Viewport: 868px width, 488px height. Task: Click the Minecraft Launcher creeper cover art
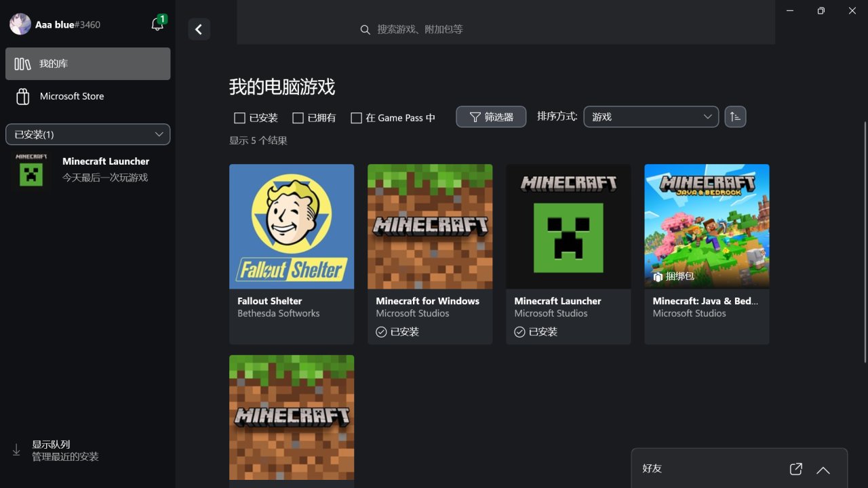[x=568, y=226]
